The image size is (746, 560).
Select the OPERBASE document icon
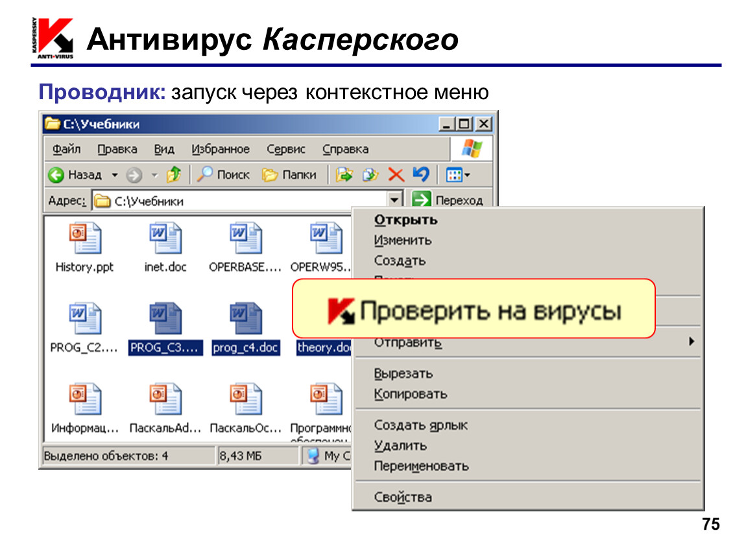point(245,238)
